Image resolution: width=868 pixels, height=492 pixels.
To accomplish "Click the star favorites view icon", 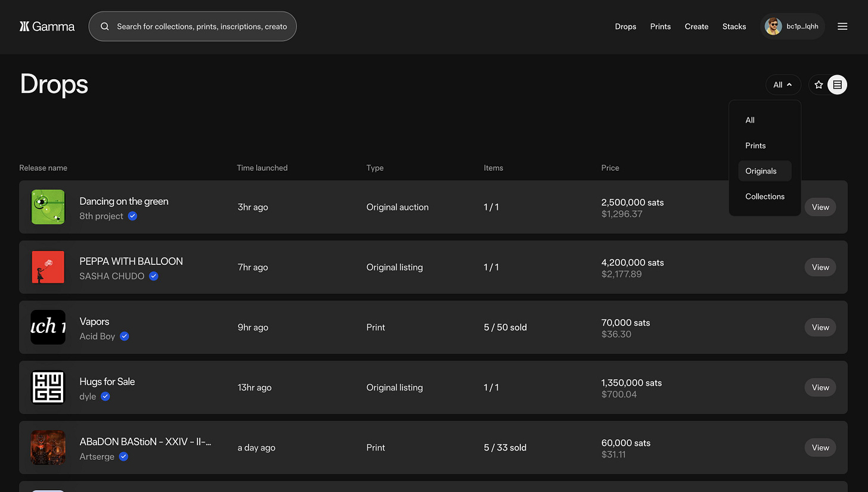I will click(x=819, y=85).
